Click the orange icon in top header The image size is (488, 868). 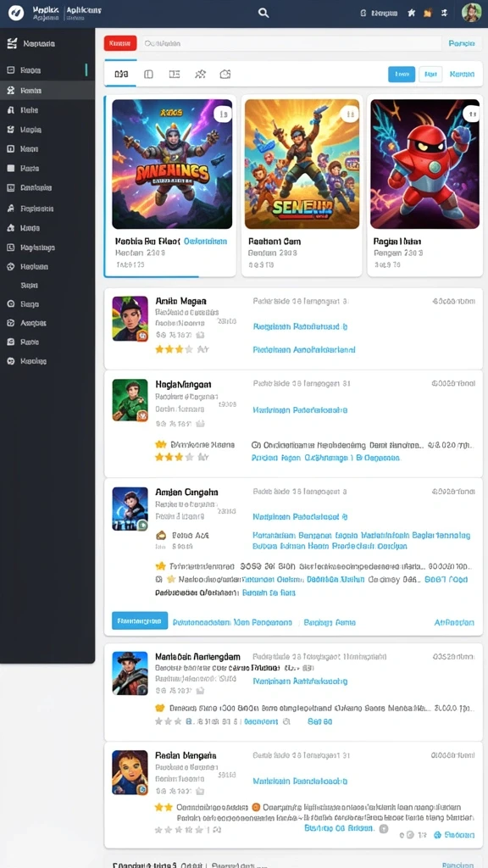[427, 13]
